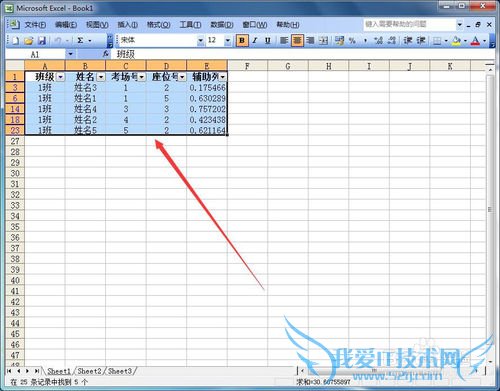500x391 pixels.
Task: Open the 座位号 column filter dropdown
Action: coord(182,77)
